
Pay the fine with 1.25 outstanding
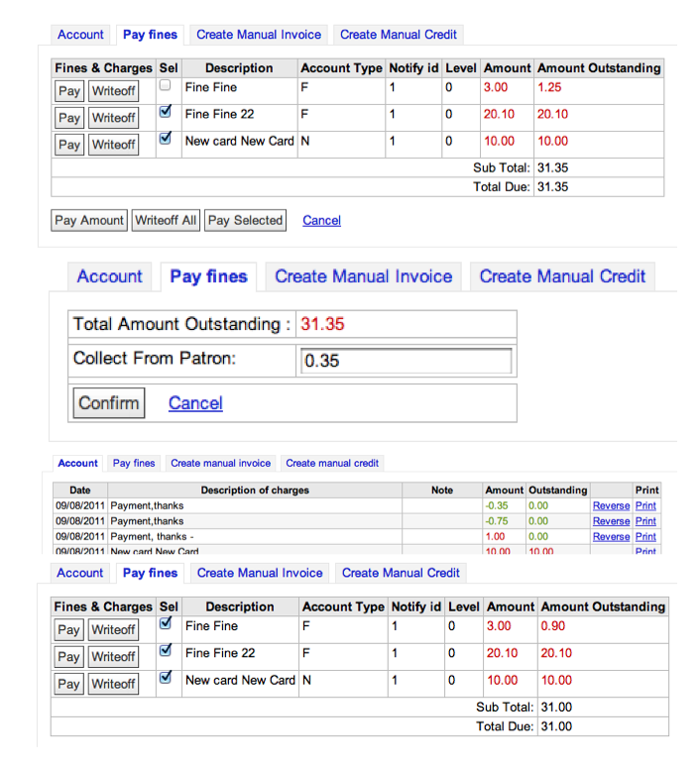coord(68,91)
